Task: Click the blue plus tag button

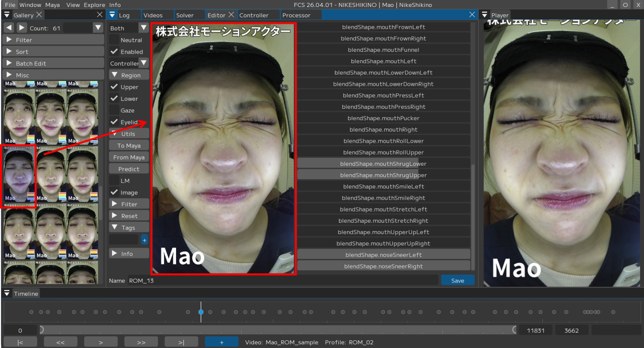Action: pos(144,240)
